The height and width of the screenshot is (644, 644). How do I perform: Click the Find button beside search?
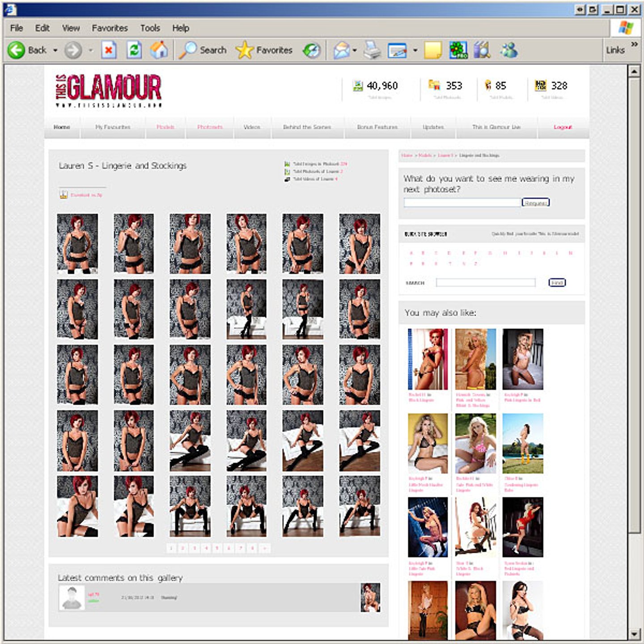pyautogui.click(x=557, y=282)
